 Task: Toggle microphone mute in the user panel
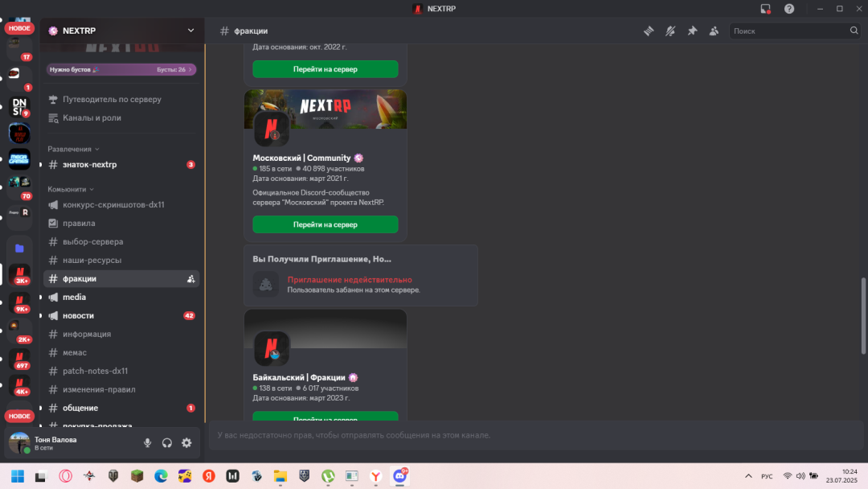click(x=147, y=442)
